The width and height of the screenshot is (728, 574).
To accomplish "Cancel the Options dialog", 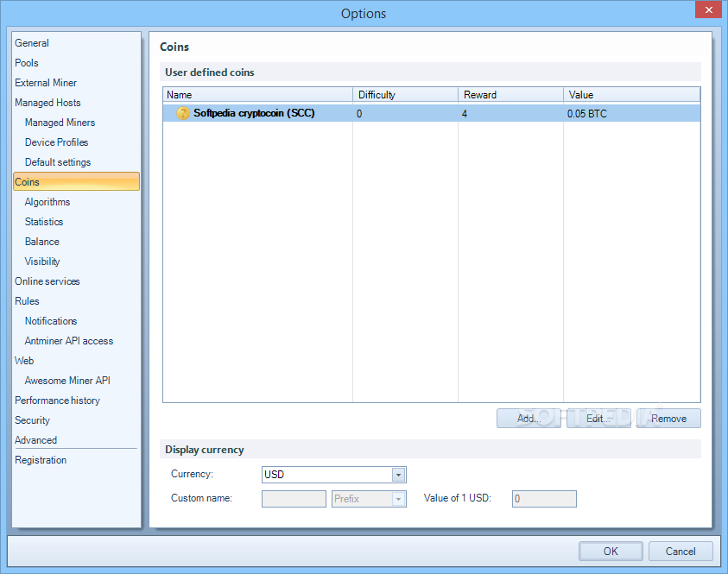I will pos(681,552).
